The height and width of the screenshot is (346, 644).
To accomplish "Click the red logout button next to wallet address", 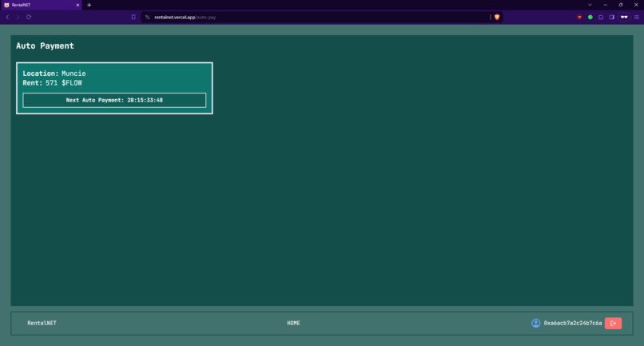I will (x=613, y=324).
